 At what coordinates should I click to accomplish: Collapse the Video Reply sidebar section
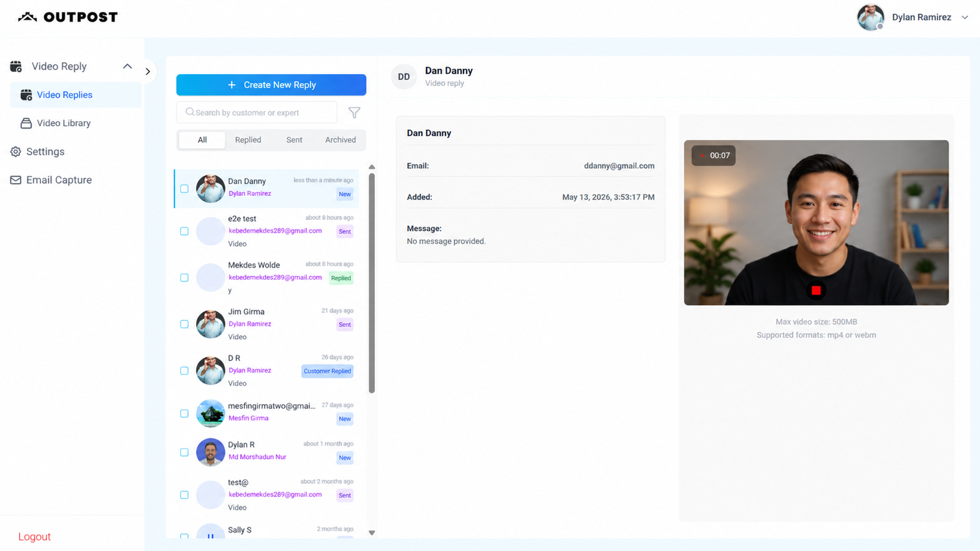127,66
